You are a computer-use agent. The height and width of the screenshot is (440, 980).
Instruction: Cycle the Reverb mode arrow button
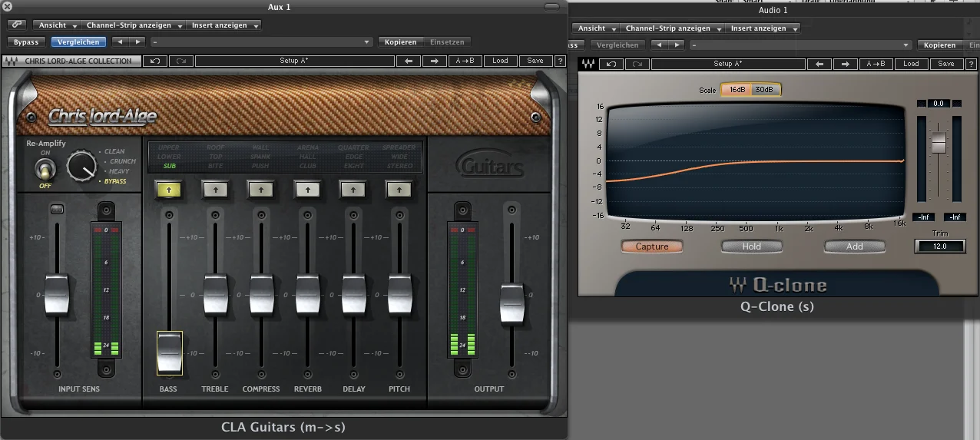pyautogui.click(x=307, y=188)
